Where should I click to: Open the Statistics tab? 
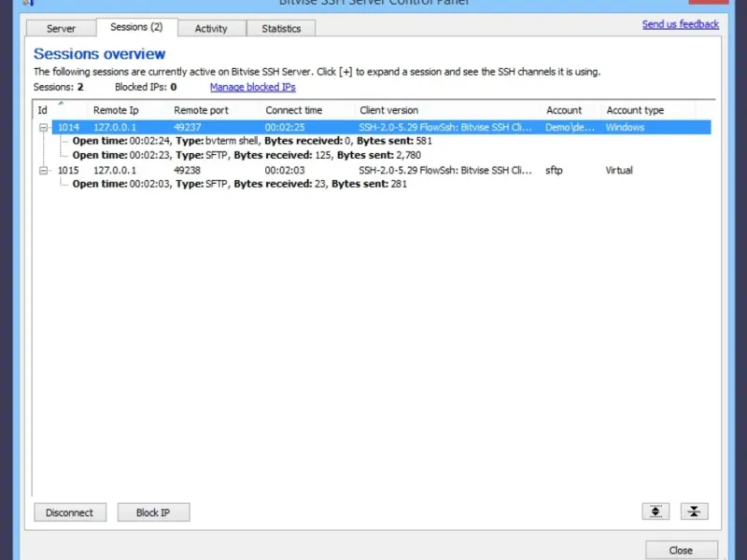pyautogui.click(x=281, y=28)
